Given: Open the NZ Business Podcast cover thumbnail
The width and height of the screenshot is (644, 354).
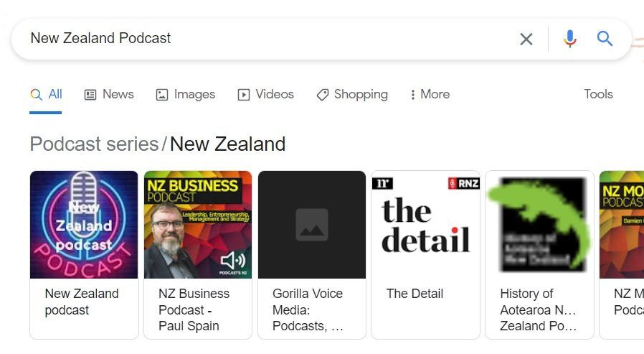Looking at the screenshot, I should (198, 225).
